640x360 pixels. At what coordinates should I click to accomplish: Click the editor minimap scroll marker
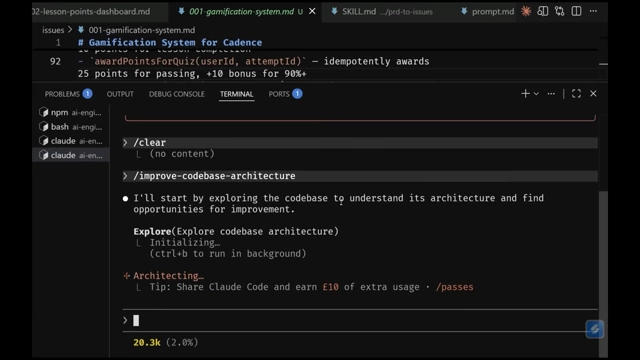[603, 64]
